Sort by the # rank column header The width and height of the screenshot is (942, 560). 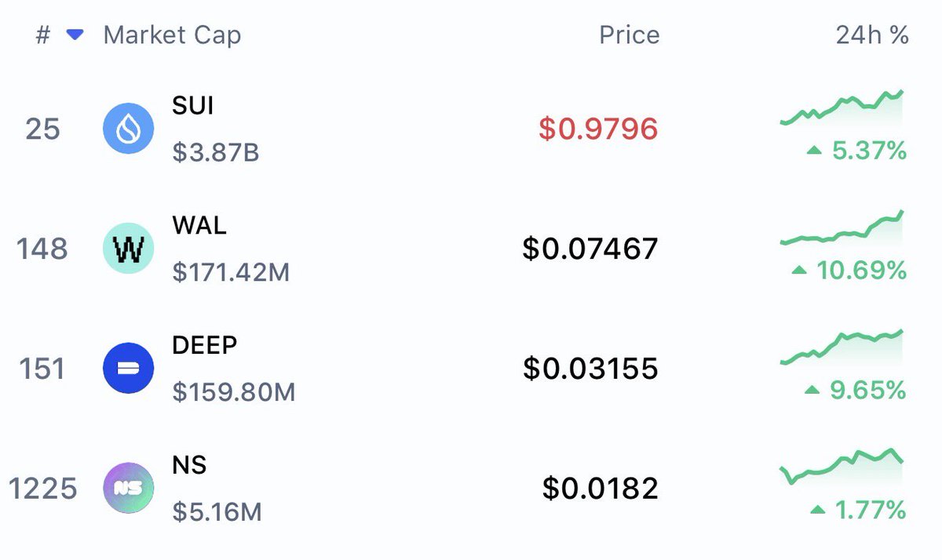[x=43, y=35]
